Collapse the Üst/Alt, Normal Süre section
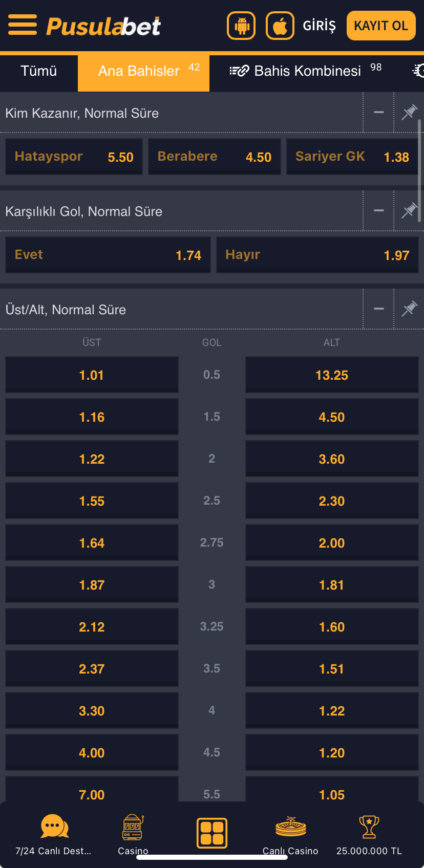Screen dimensions: 424x868 point(378,308)
